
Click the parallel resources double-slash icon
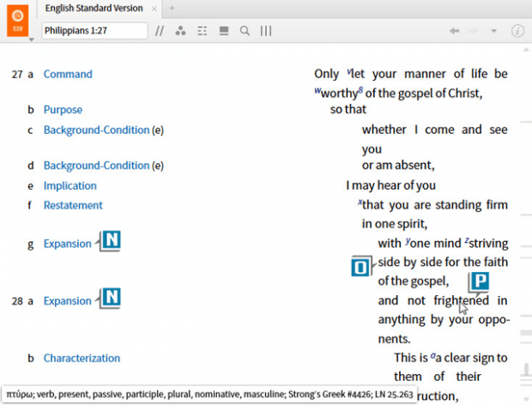tap(159, 31)
